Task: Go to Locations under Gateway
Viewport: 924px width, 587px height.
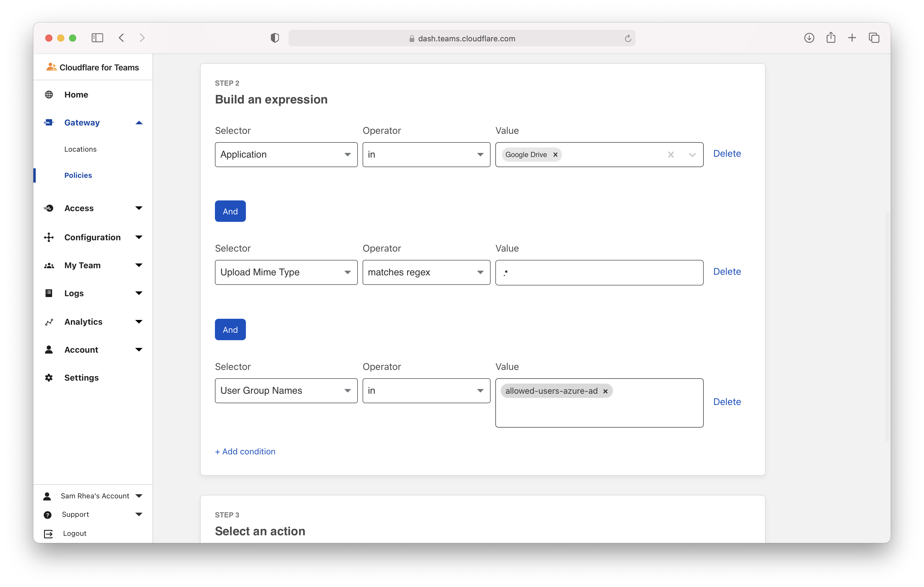Action: [x=80, y=149]
